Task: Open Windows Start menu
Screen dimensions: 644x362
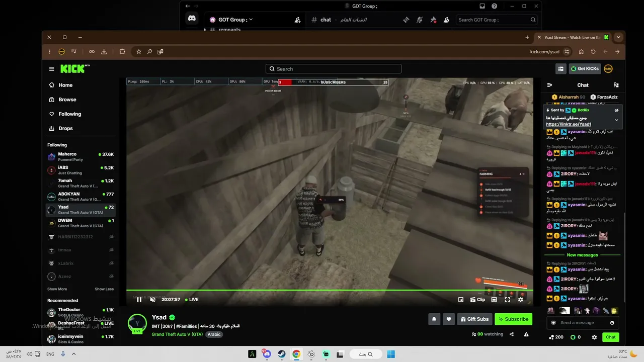Action: click(391, 354)
